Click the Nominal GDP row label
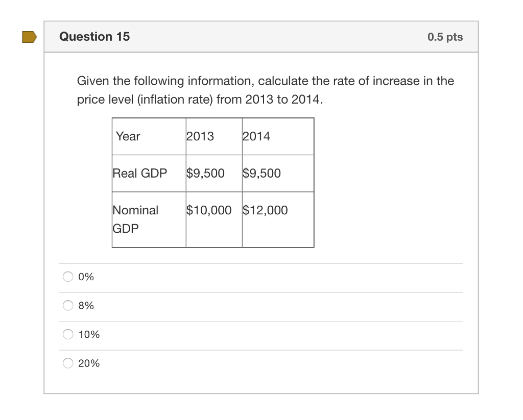 pyautogui.click(x=136, y=219)
